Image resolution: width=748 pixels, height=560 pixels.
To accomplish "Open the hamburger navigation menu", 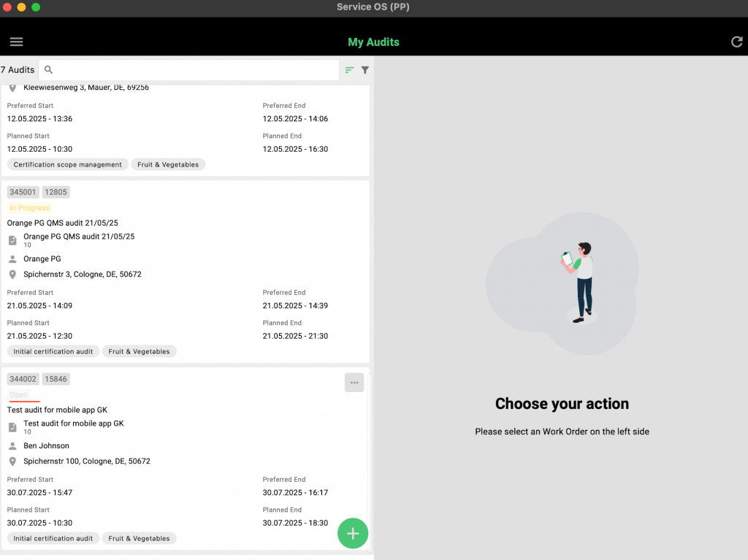I will 16,42.
